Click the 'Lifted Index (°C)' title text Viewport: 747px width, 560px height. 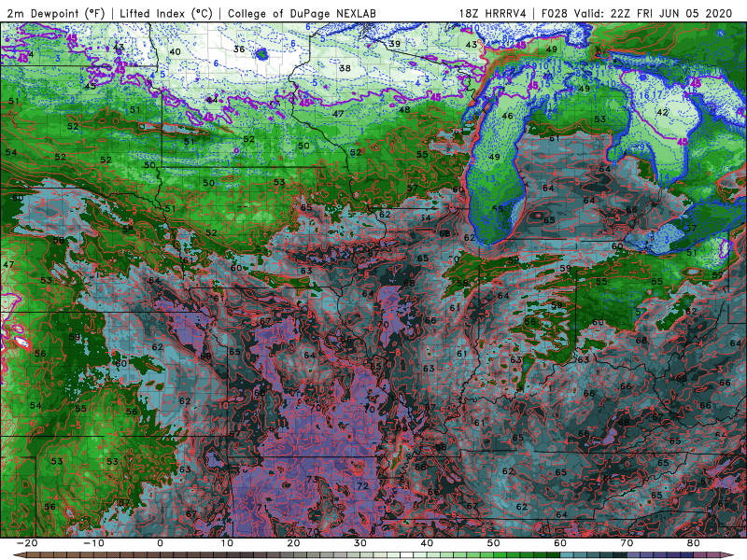pyautogui.click(x=166, y=14)
